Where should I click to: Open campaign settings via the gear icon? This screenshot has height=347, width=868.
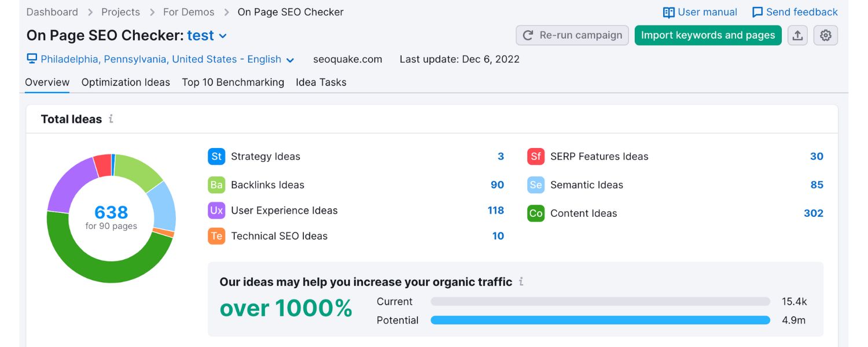[826, 35]
